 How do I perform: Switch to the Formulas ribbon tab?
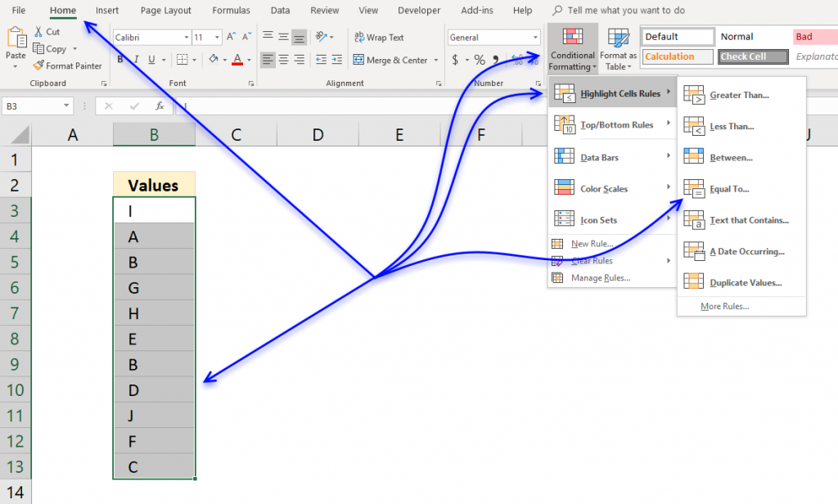tap(231, 11)
